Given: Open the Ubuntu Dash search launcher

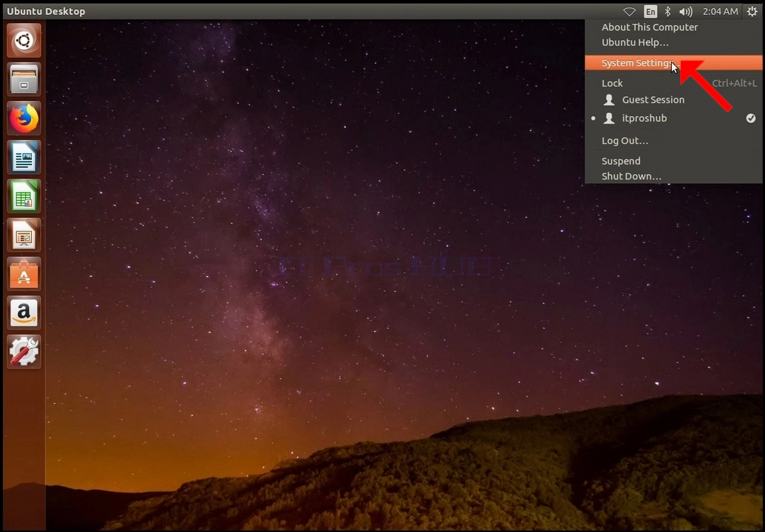Looking at the screenshot, I should click(x=24, y=40).
